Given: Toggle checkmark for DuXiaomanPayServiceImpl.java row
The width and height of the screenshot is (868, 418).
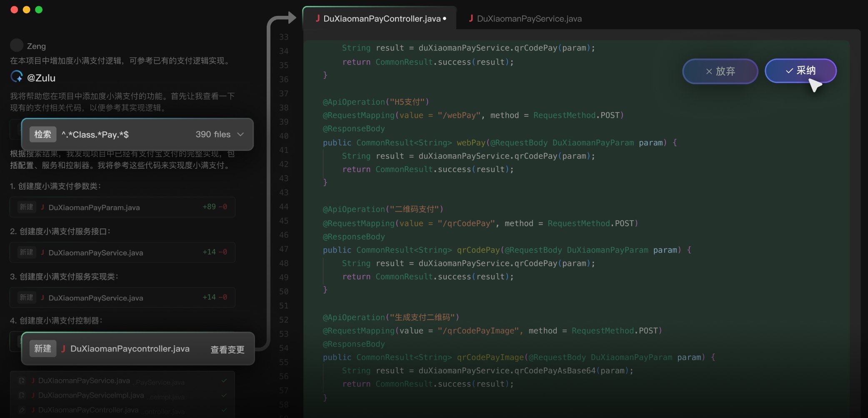Looking at the screenshot, I should coord(224,395).
